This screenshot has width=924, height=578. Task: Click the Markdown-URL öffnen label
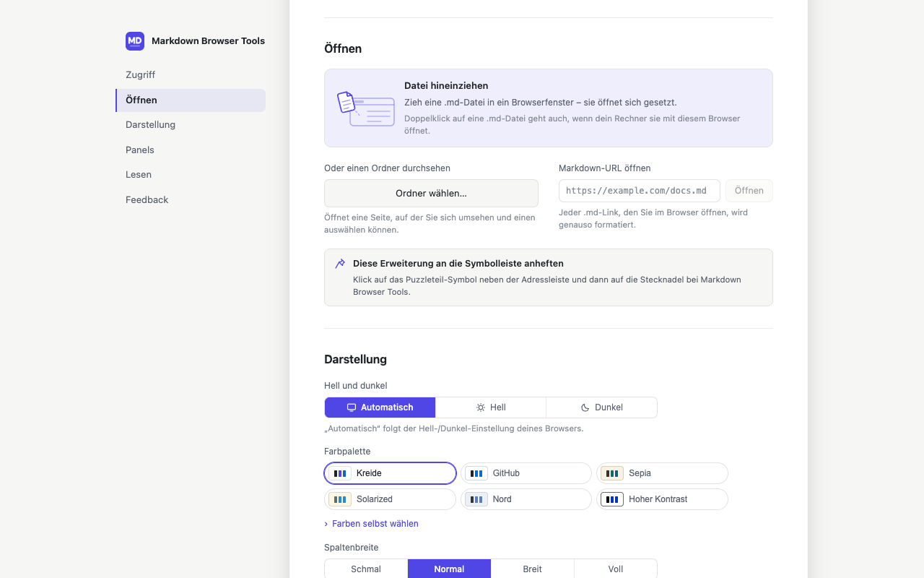(605, 168)
